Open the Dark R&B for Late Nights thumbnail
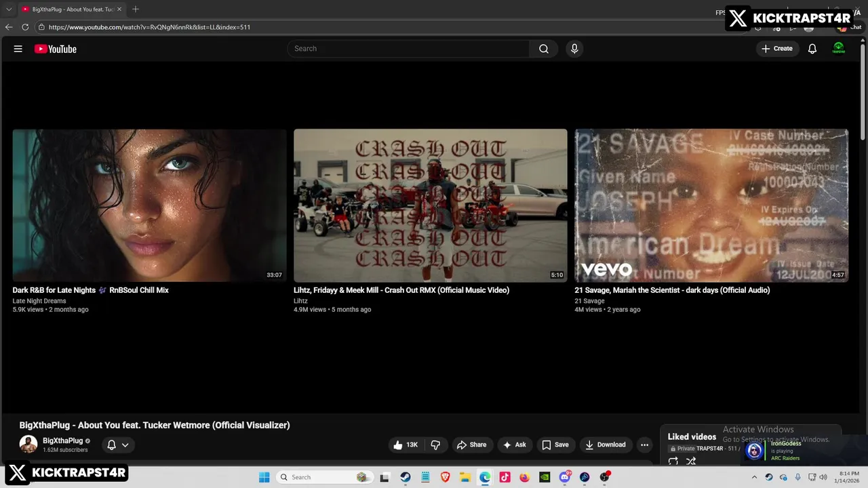Image resolution: width=868 pixels, height=488 pixels. (149, 205)
